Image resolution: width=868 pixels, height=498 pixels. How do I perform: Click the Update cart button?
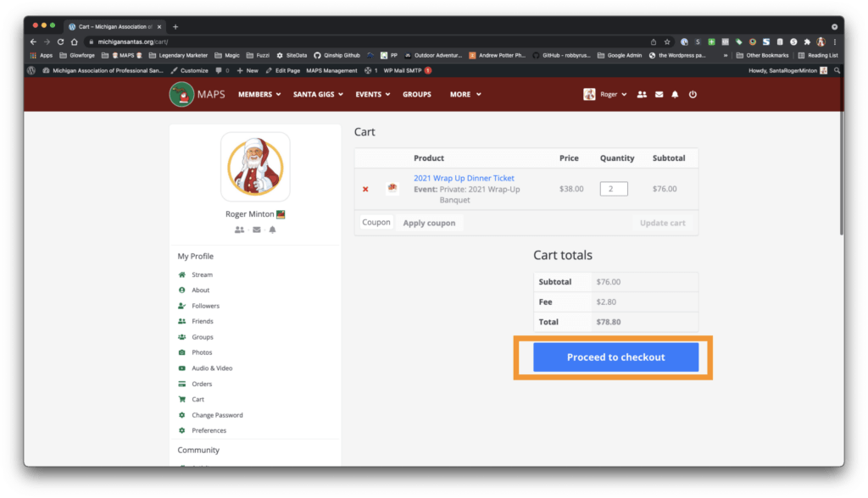coord(662,223)
